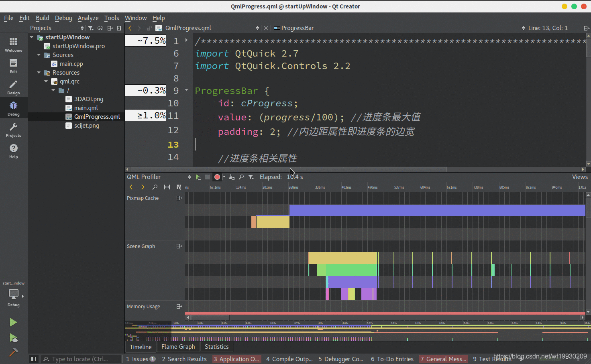Switch to Flame Graph tab
The height and width of the screenshot is (364, 591).
[x=178, y=347]
